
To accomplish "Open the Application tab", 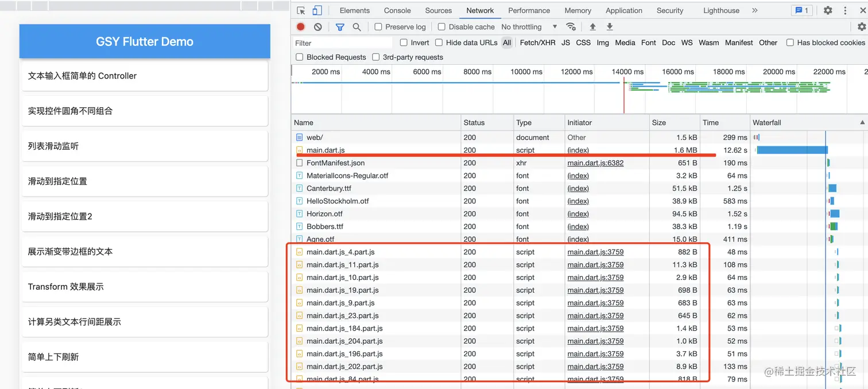I will pos(624,10).
